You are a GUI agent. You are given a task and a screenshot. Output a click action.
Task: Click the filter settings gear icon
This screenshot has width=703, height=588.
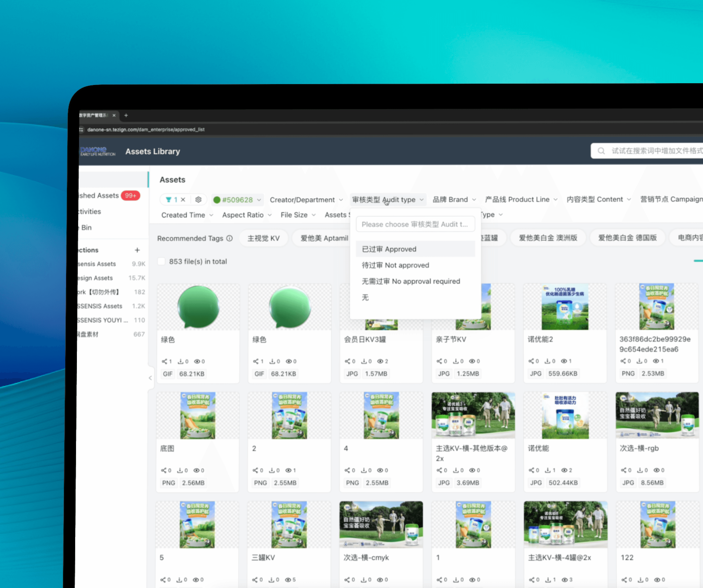[x=198, y=200]
